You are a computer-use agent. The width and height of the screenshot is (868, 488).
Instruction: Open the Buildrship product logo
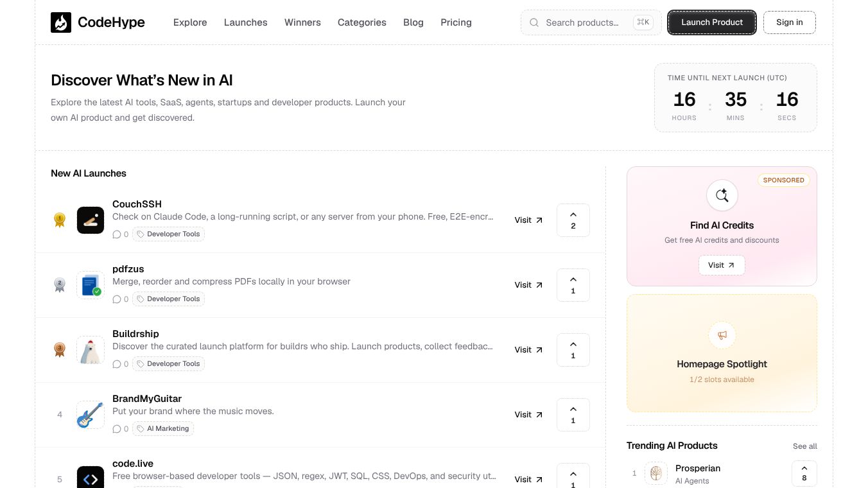click(x=91, y=350)
